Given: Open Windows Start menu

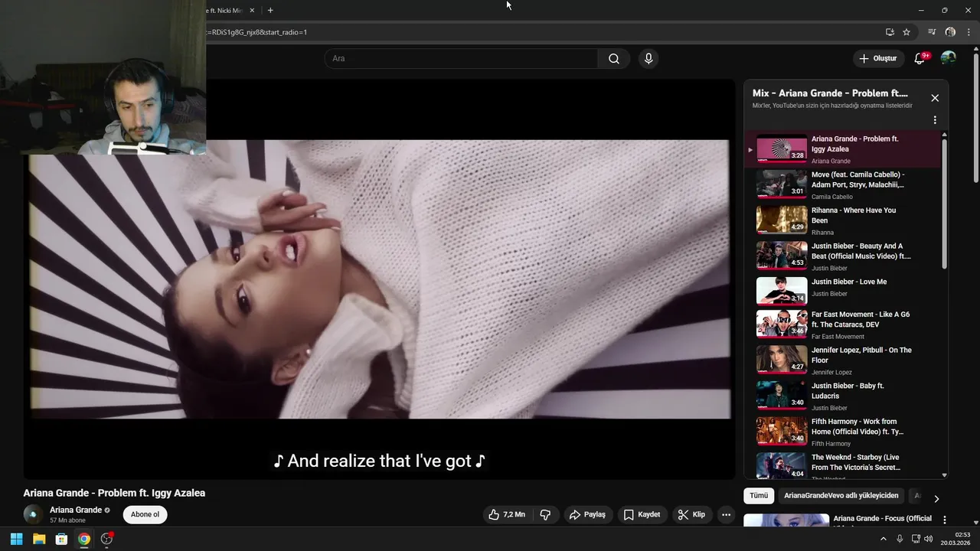Looking at the screenshot, I should [16, 539].
